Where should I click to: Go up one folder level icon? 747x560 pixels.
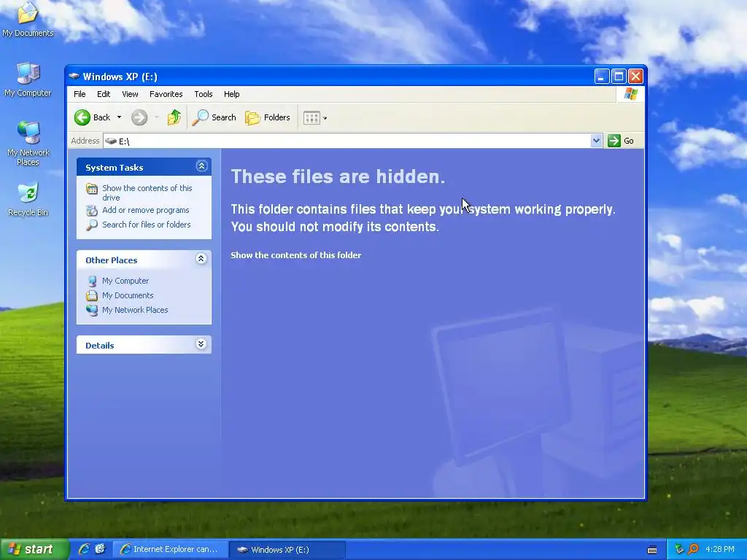pos(174,117)
